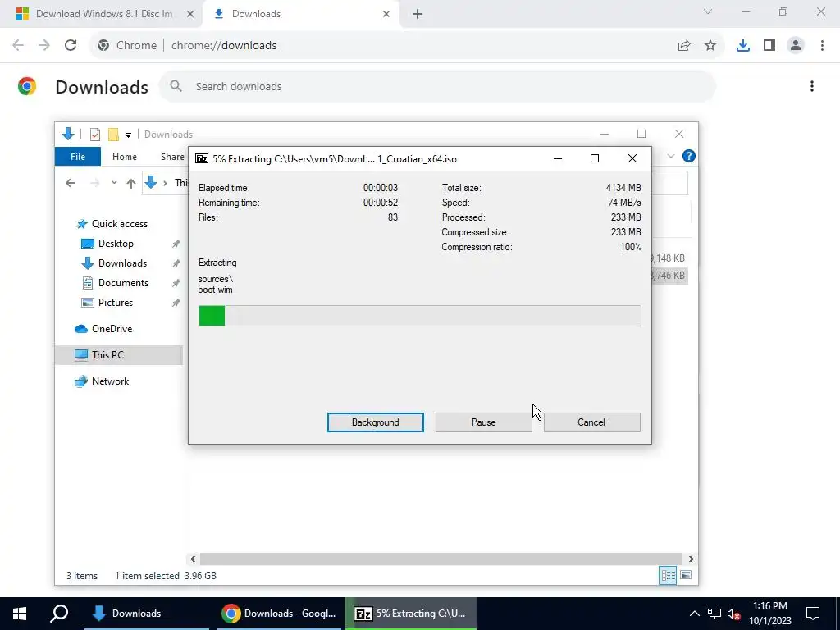Switch to the Downloads Explorer taskbar button
840x630 pixels.
[x=146, y=614]
